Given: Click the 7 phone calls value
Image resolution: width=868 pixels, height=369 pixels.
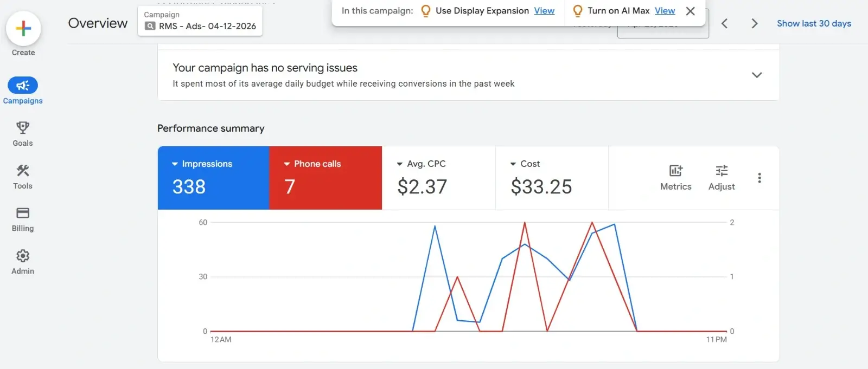Looking at the screenshot, I should [x=290, y=187].
